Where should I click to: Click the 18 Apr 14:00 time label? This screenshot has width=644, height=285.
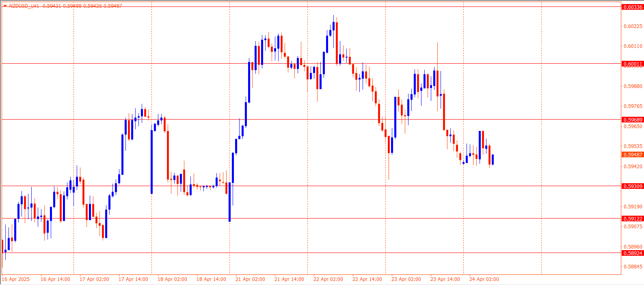coord(211,279)
